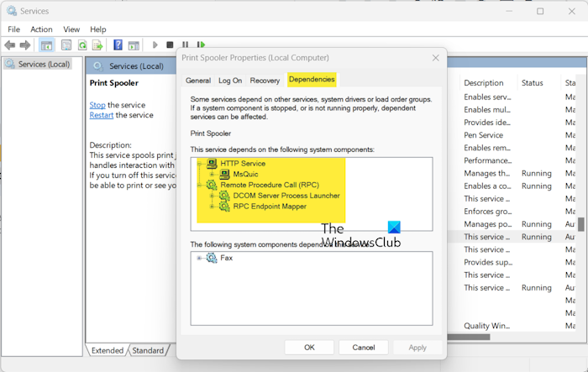Click the Apply button
Screen dimensions: 588x372
pos(417,348)
